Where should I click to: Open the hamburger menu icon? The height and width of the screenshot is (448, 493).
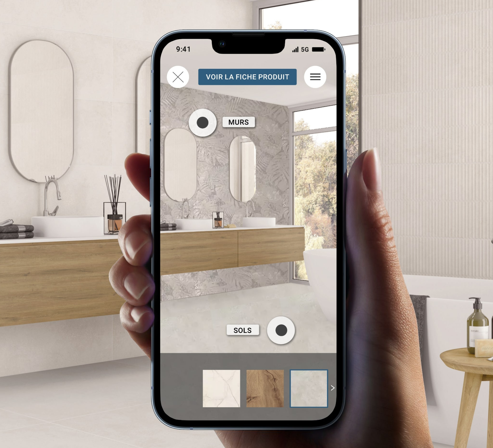pyautogui.click(x=315, y=76)
